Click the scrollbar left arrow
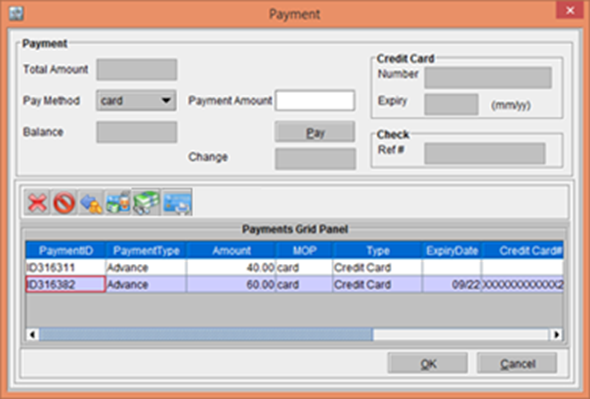590x399 pixels. (x=32, y=334)
